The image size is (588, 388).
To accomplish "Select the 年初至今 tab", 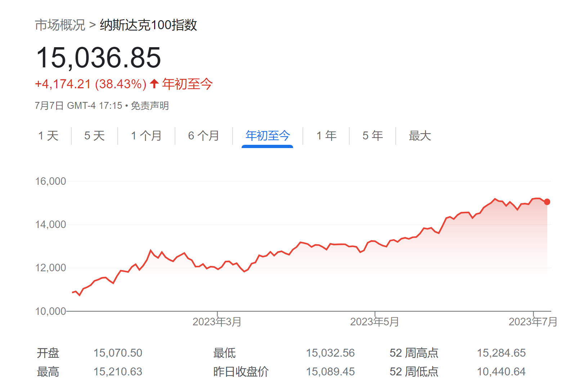I will (268, 136).
